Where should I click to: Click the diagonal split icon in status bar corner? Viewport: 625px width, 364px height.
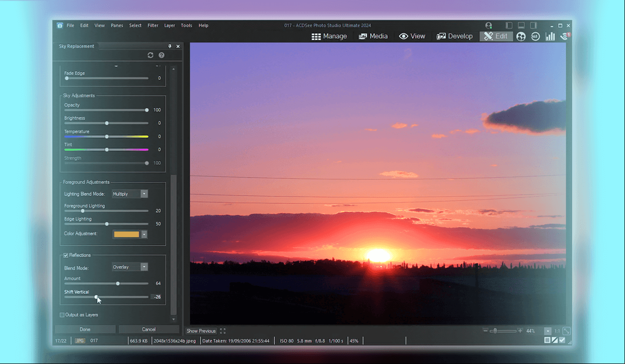pyautogui.click(x=555, y=340)
